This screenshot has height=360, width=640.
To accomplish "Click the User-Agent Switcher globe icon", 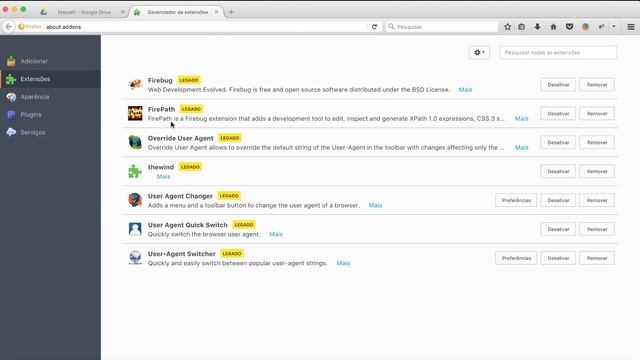I will point(135,258).
